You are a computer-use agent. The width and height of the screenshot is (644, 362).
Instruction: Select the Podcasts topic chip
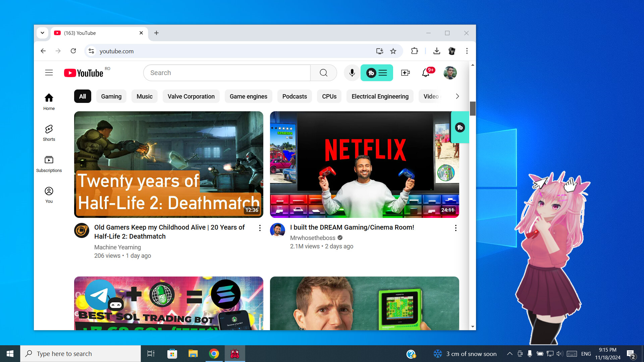(x=294, y=96)
